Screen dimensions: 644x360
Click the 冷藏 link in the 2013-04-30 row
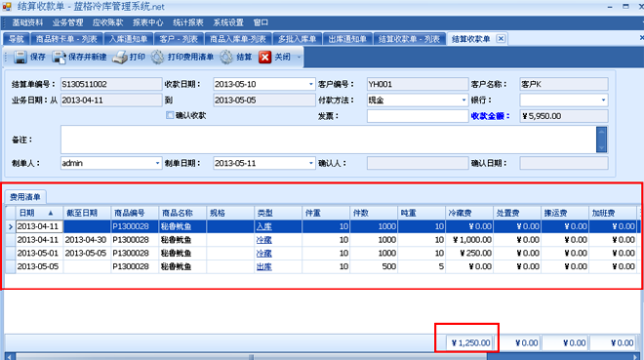click(264, 240)
